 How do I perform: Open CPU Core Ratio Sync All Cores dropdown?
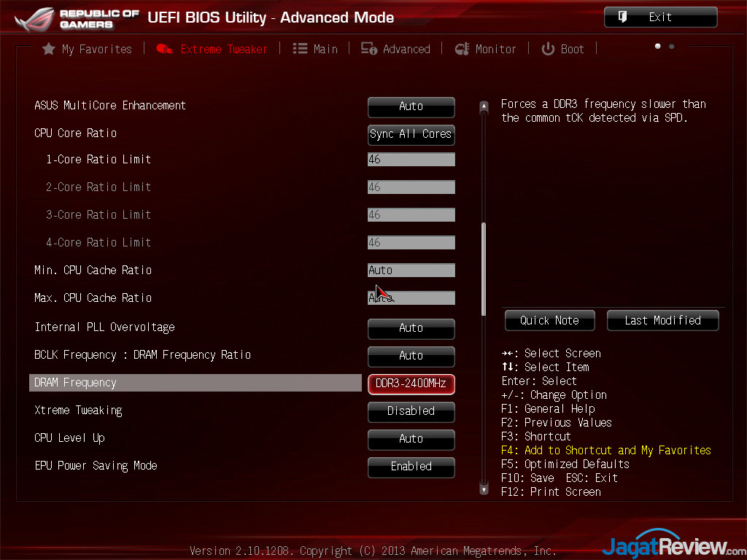tap(411, 134)
